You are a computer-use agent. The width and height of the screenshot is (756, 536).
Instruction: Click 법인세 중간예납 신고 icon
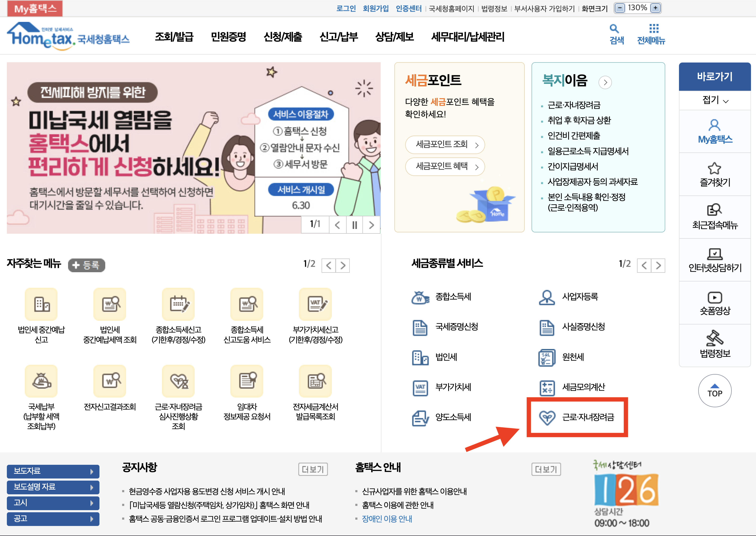41,304
